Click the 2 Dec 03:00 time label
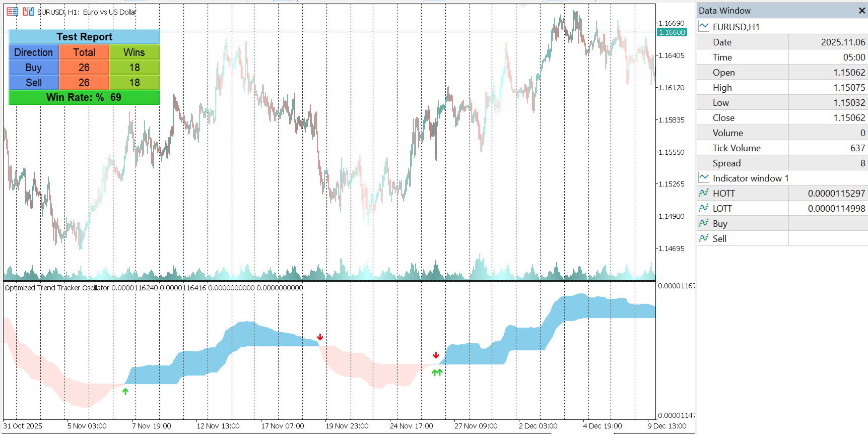 pyautogui.click(x=538, y=426)
